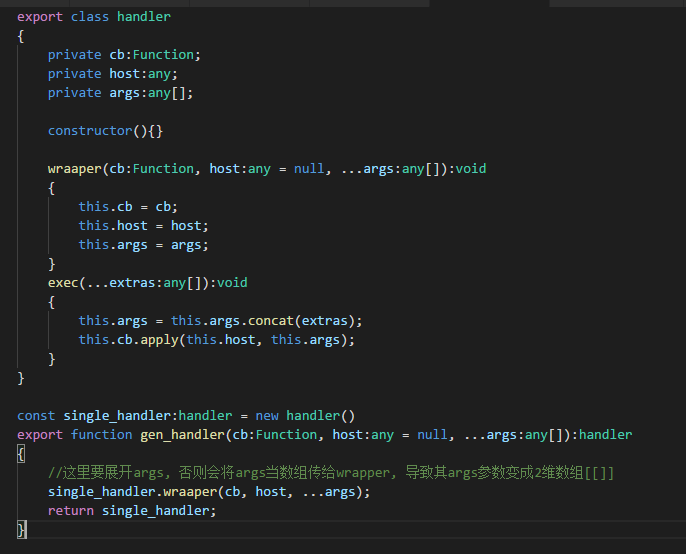The height and width of the screenshot is (554, 686).
Task: Click the final closing brace at the cursor
Action: coord(21,529)
